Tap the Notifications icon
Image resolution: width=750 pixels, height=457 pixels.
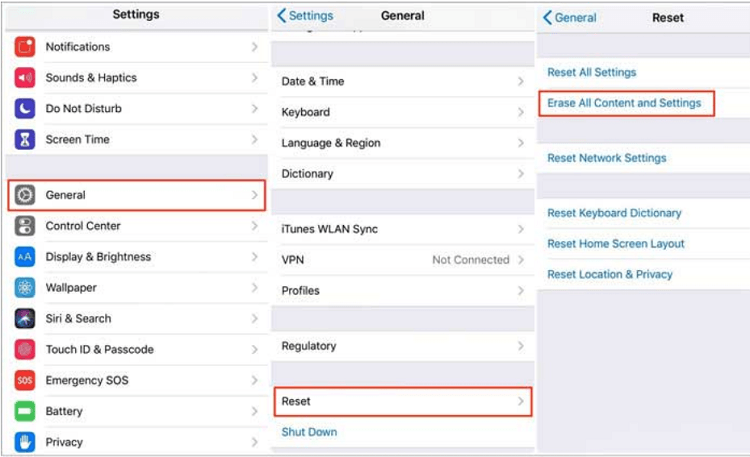(x=25, y=47)
